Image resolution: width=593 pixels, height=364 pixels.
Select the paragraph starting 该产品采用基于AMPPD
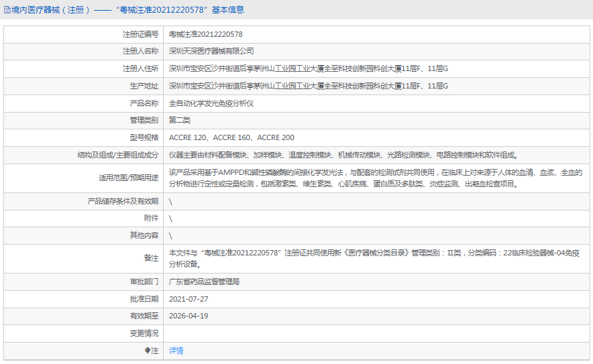pos(376,178)
